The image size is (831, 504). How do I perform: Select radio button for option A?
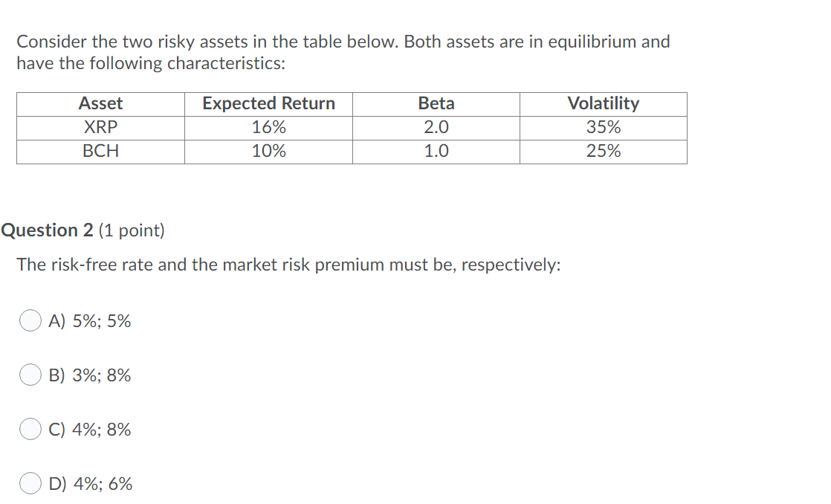[30, 320]
